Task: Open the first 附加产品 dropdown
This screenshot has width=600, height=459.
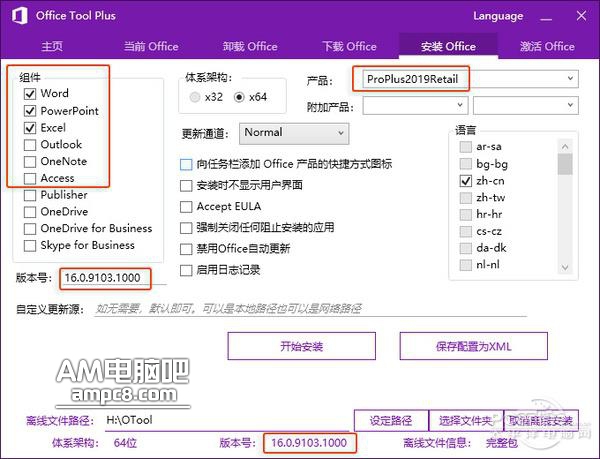Action: [415, 105]
